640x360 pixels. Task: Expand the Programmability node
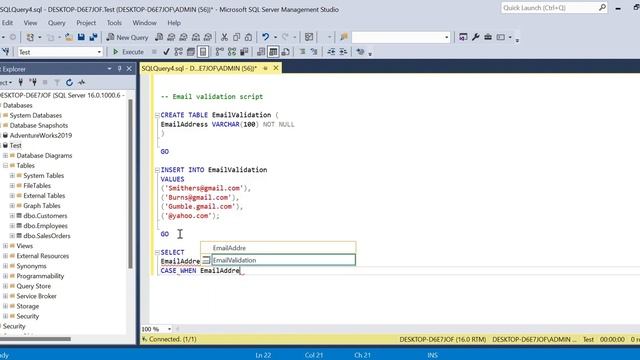[5, 276]
